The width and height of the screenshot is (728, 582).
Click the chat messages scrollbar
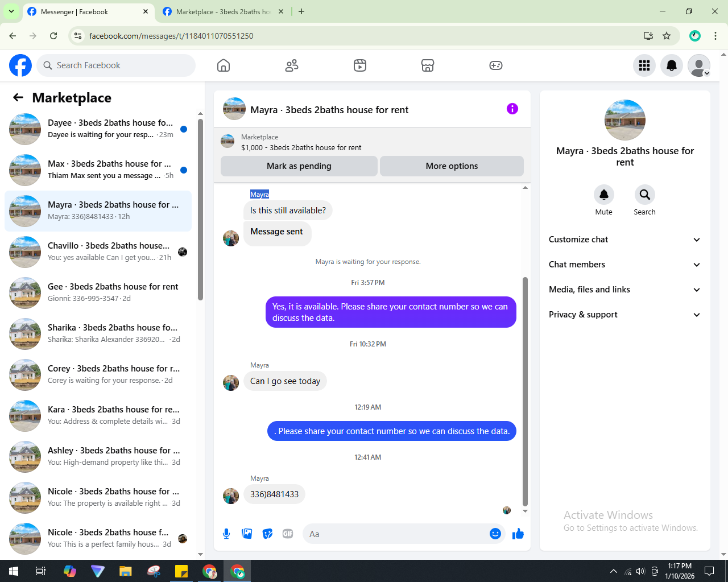(x=525, y=391)
